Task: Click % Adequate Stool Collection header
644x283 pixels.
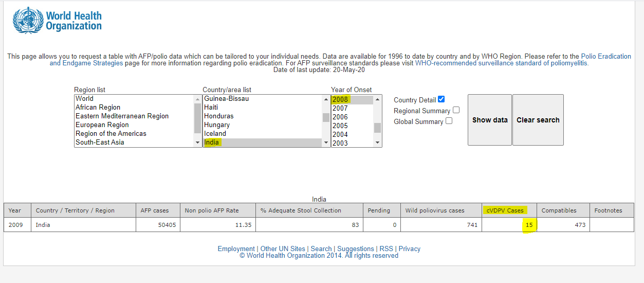Action: coord(309,210)
